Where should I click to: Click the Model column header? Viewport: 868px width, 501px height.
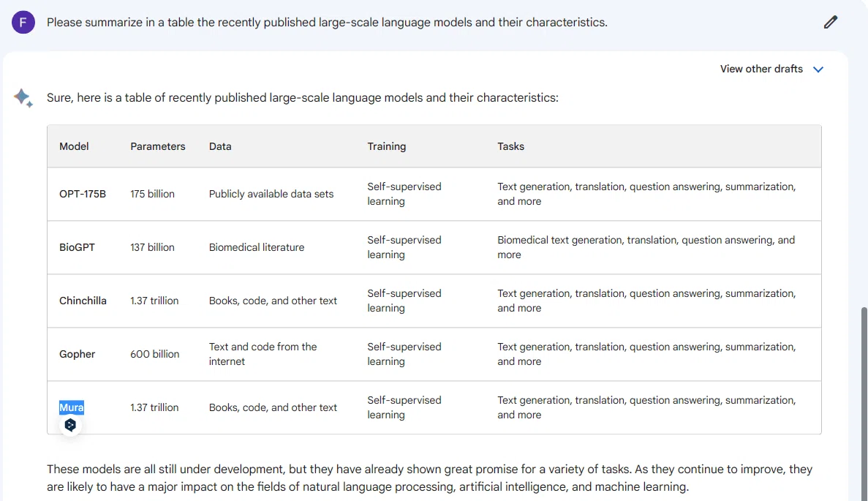(x=74, y=146)
